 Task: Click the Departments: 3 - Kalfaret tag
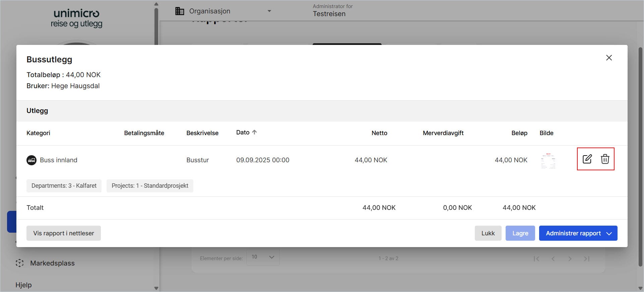(x=64, y=186)
